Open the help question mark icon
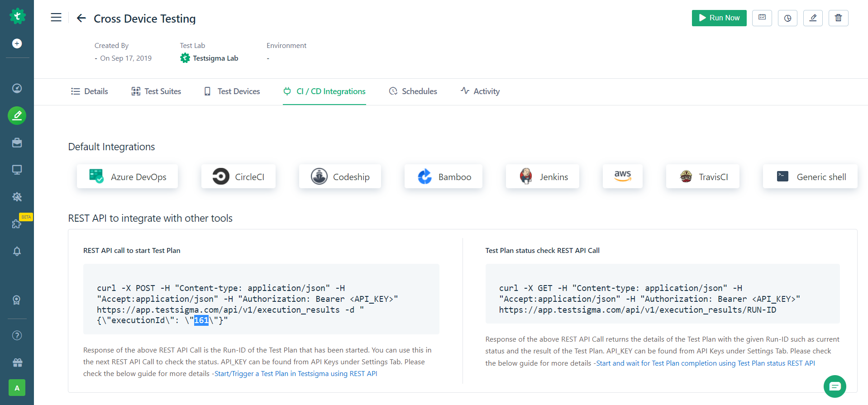 pos(17,335)
